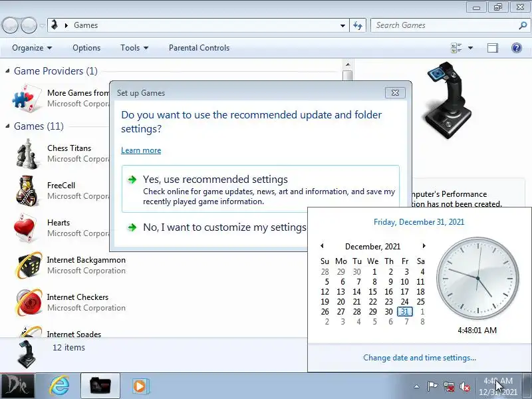Image resolution: width=532 pixels, height=399 pixels.
Task: Click the taskbar clock showing 12/31/2021
Action: 498,386
